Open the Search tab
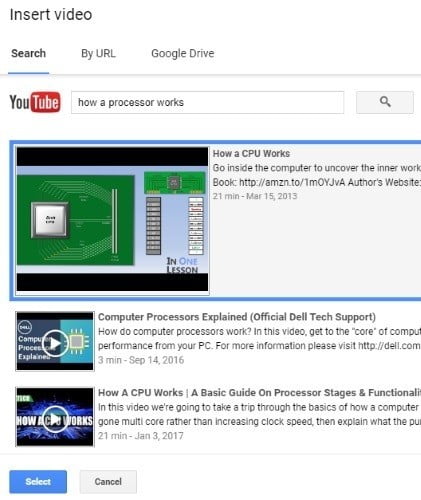The image size is (421, 500). (29, 53)
